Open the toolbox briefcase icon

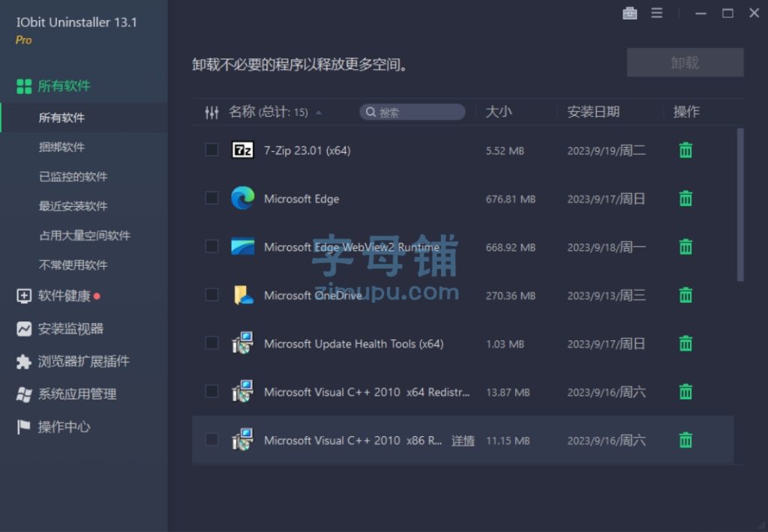(x=629, y=13)
